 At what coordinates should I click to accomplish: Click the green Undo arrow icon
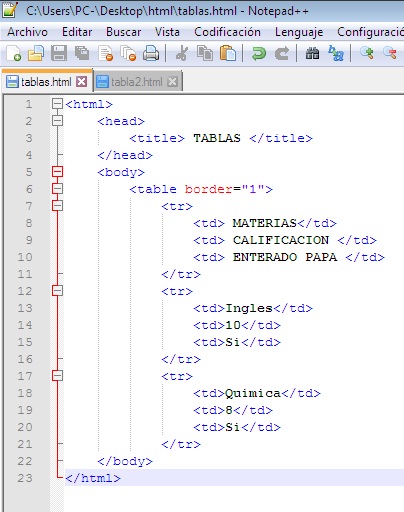point(259,53)
